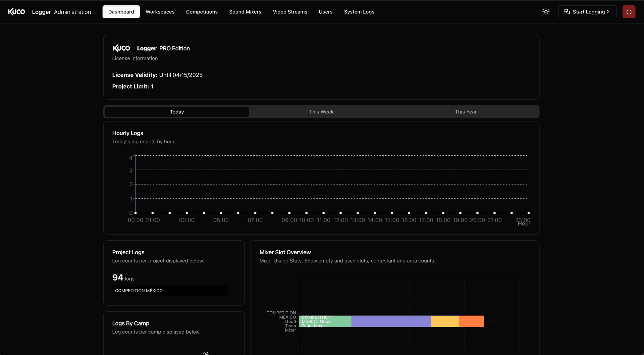View the System Logs page

pyautogui.click(x=359, y=12)
